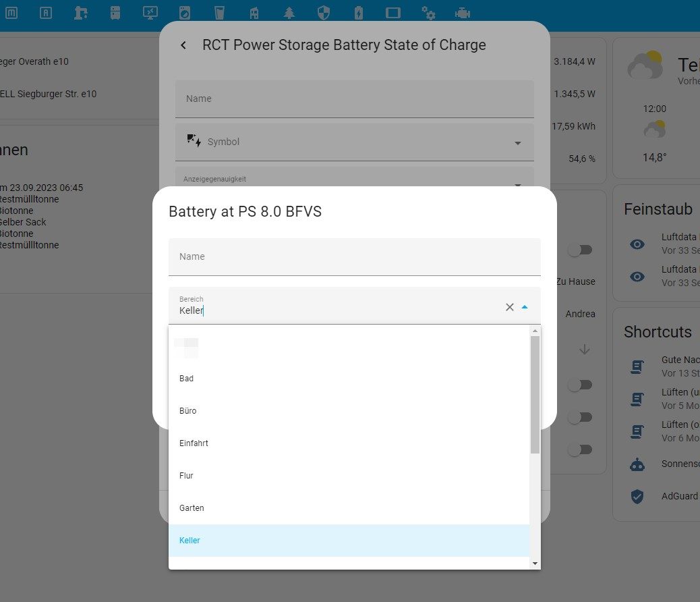Clear the Bereich field with the X

click(x=509, y=307)
